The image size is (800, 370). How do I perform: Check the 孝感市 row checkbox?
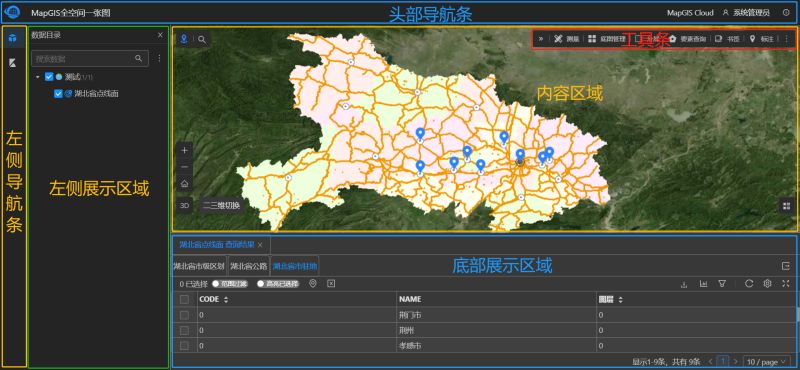184,346
